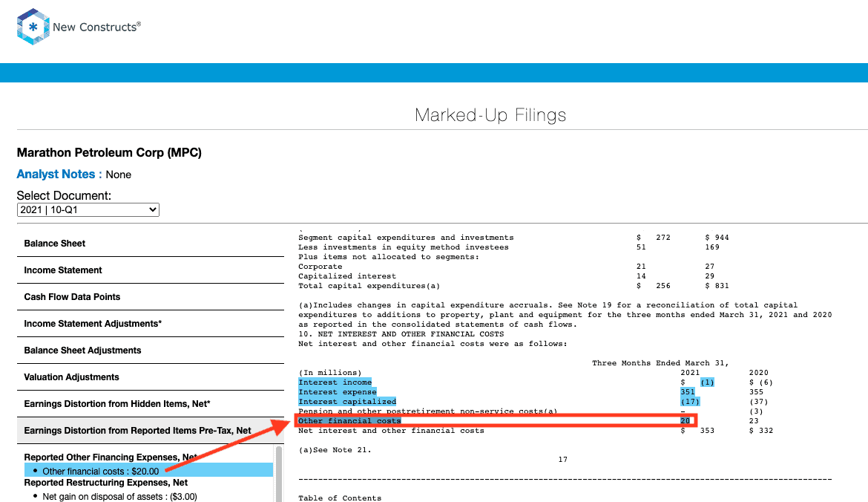Click the New Constructs hexagon logo icon
Screen dimensions: 868x502
33,27
